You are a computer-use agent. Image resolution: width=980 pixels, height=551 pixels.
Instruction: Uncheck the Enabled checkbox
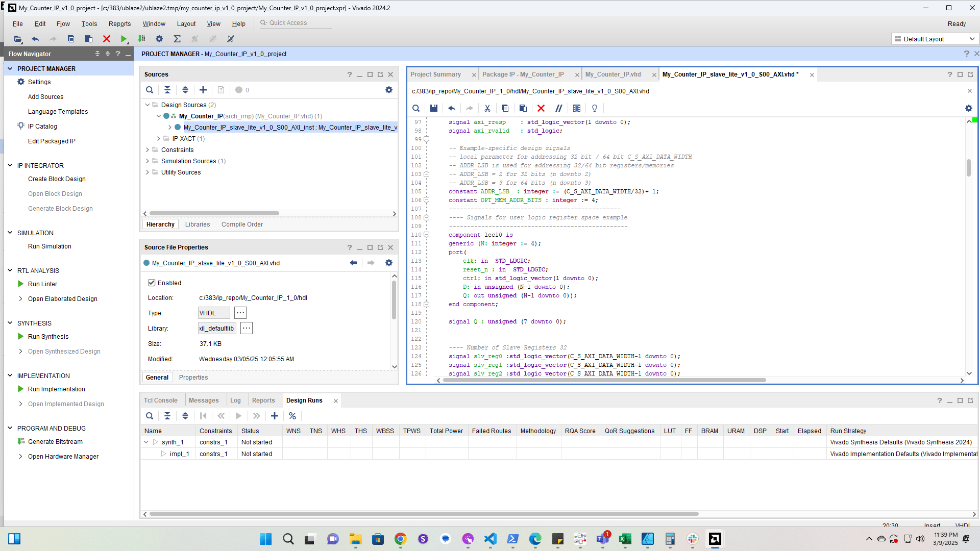[152, 283]
